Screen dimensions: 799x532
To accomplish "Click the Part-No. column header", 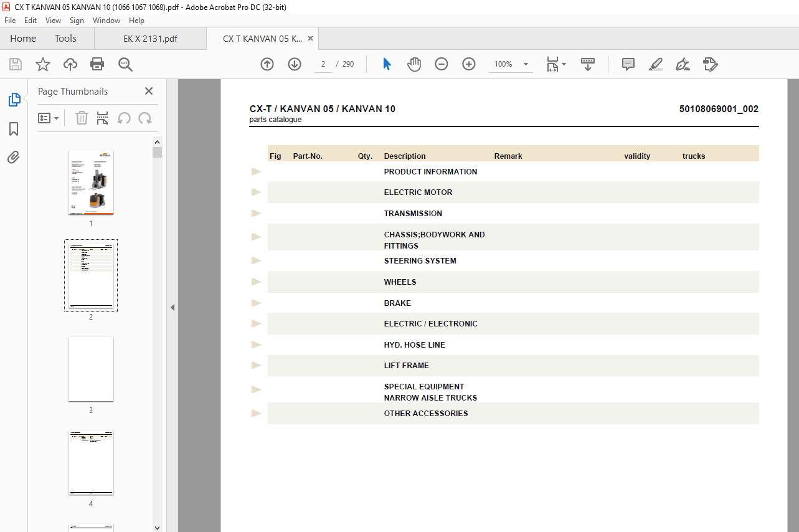I will (308, 156).
